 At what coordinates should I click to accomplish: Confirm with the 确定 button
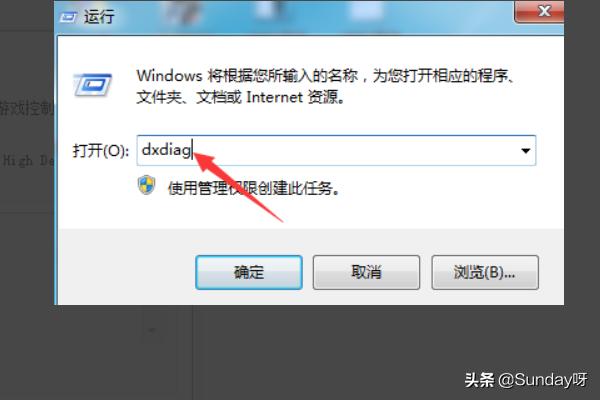point(249,273)
